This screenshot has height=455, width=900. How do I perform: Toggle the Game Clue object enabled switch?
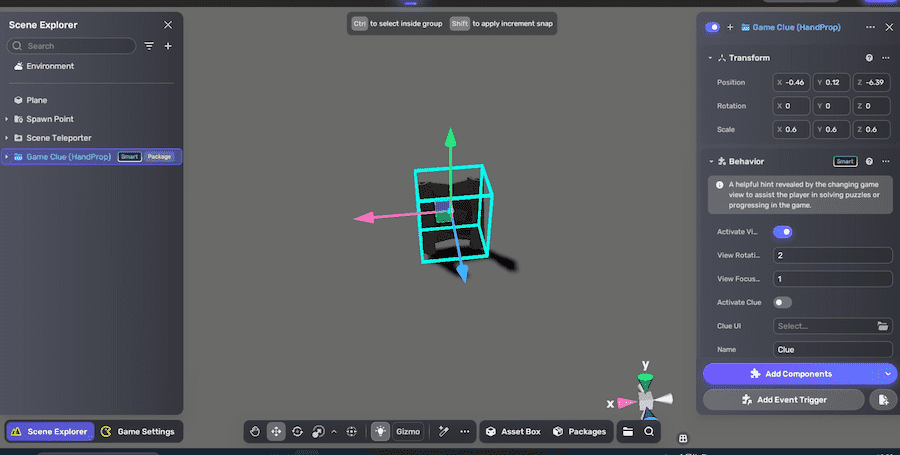(x=713, y=27)
